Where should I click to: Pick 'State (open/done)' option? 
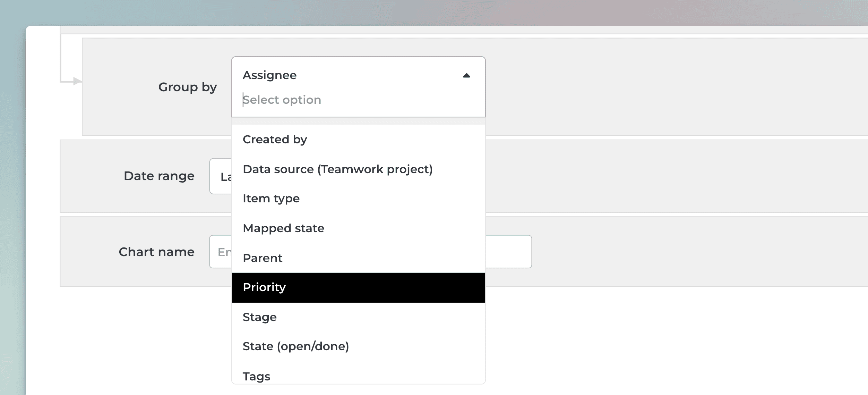pyautogui.click(x=295, y=346)
